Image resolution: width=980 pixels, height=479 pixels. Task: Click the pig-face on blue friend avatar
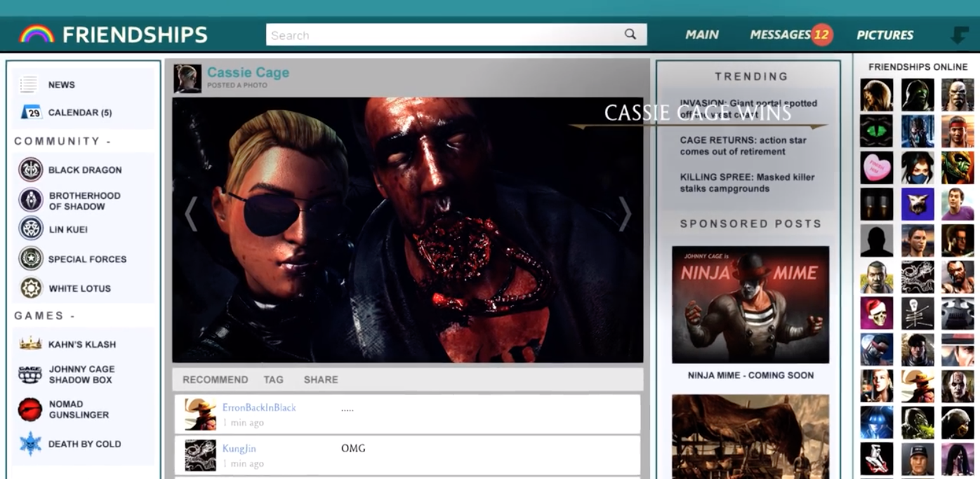click(x=917, y=204)
